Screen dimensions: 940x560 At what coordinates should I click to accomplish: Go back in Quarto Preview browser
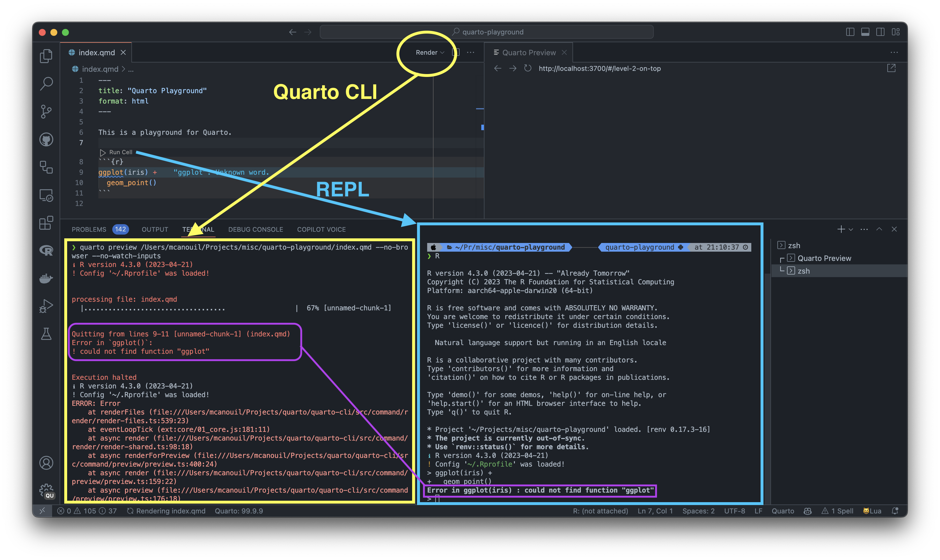coord(497,68)
